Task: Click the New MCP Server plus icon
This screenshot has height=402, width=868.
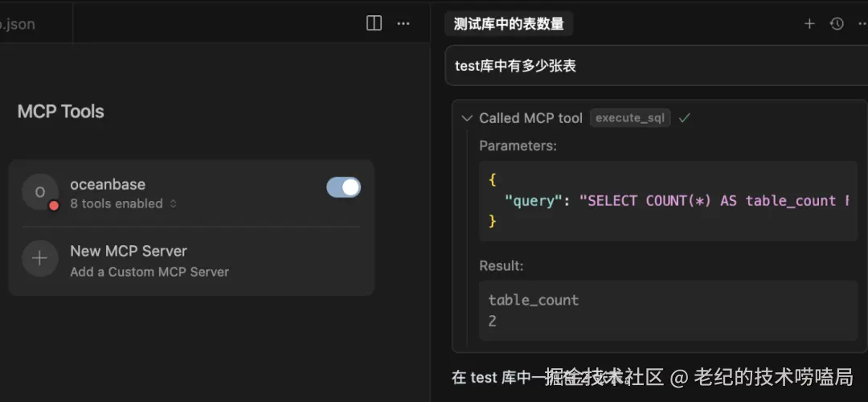Action: [40, 259]
